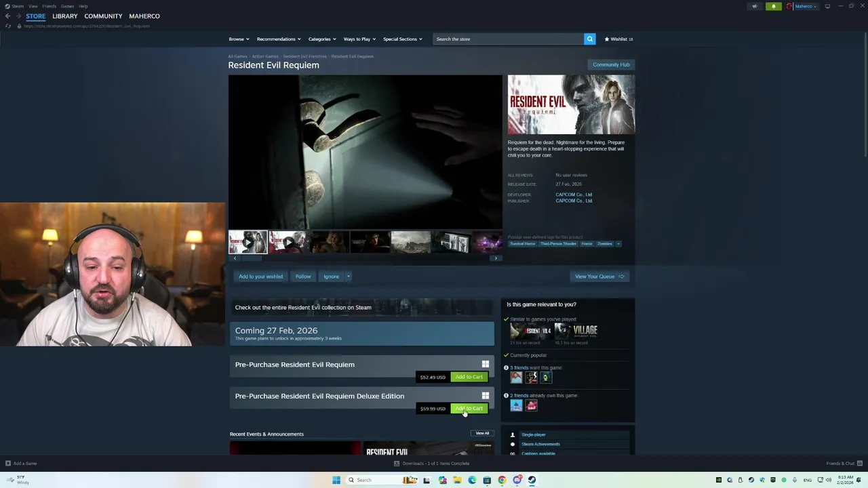Click the store search field
This screenshot has width=868, height=488.
click(x=509, y=39)
